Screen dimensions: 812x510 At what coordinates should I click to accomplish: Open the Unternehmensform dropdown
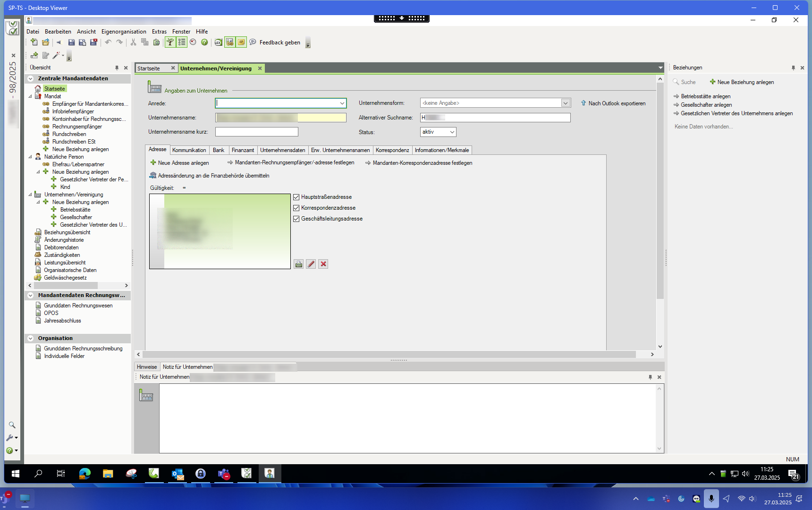(565, 103)
